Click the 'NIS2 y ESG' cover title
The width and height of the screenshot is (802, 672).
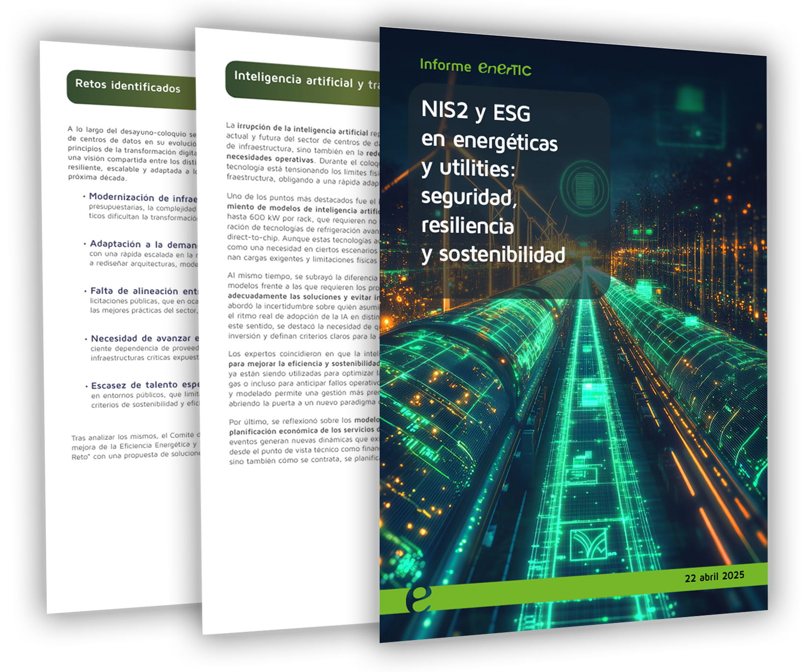(475, 111)
